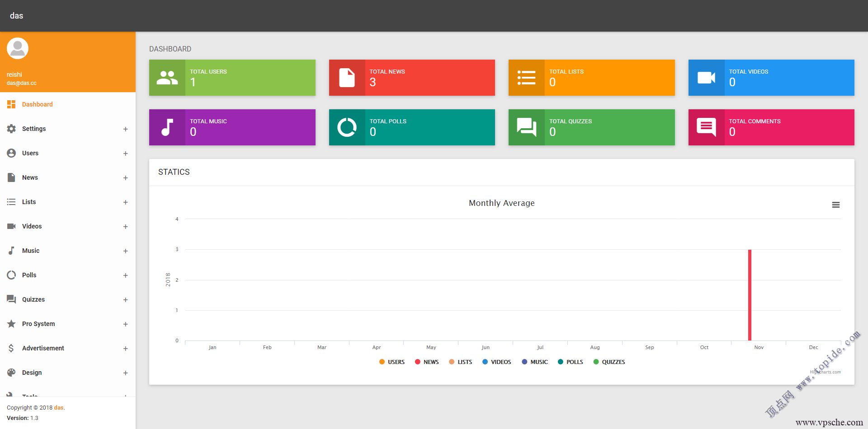Viewport: 868px width, 429px height.
Task: Click the Total Lists bullet-list icon
Action: click(x=526, y=78)
